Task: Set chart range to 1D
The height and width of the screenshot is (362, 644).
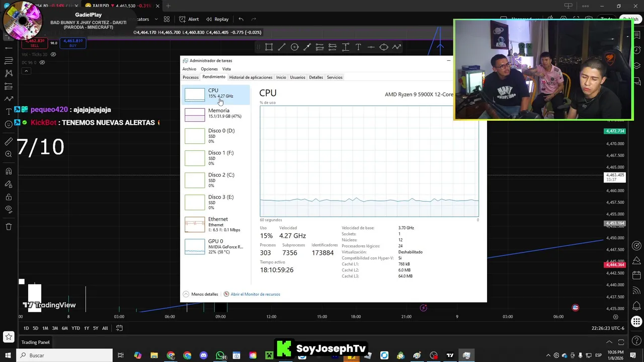Action: coord(26,328)
